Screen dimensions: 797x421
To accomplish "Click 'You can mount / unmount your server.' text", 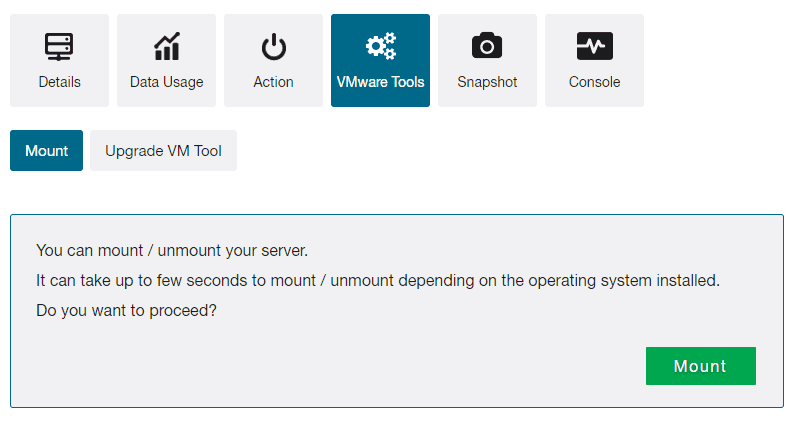I will [x=172, y=250].
